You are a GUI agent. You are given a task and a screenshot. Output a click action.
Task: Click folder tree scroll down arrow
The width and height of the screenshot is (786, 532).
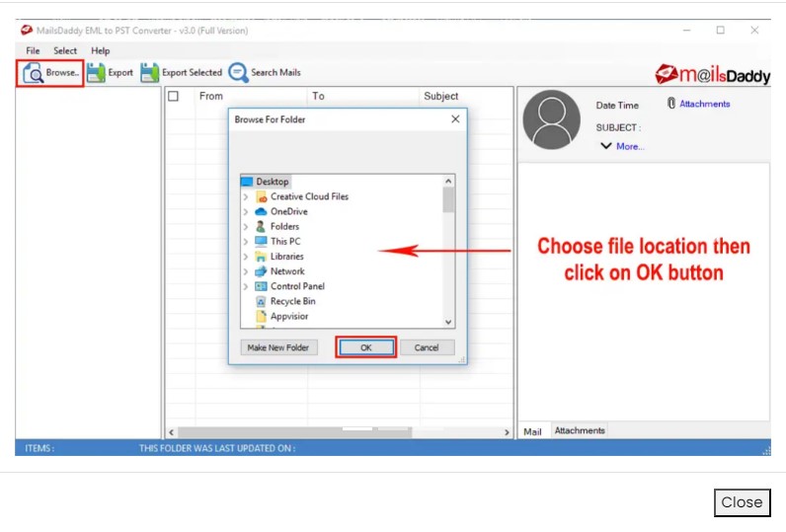tap(448, 322)
